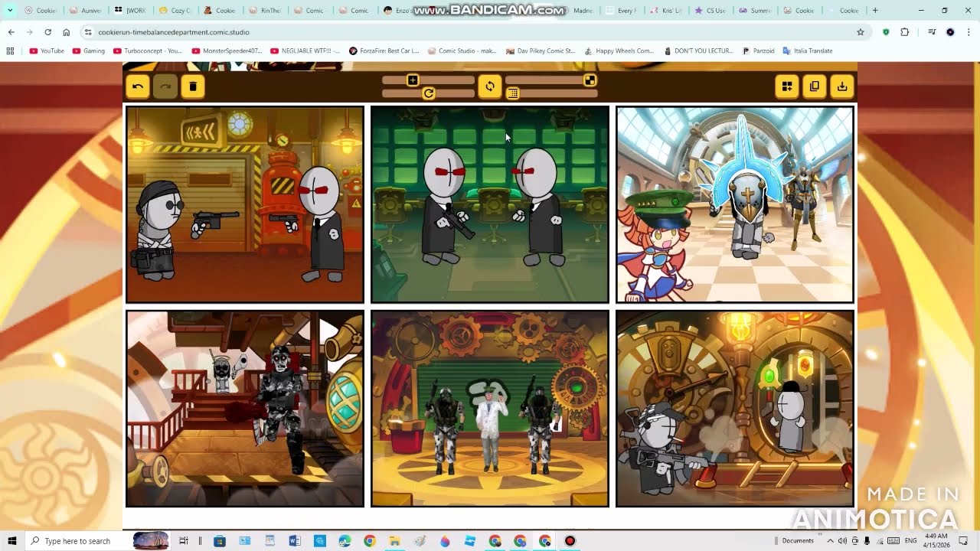Open the Windows Start menu
The image size is (980, 551).
[x=11, y=541]
